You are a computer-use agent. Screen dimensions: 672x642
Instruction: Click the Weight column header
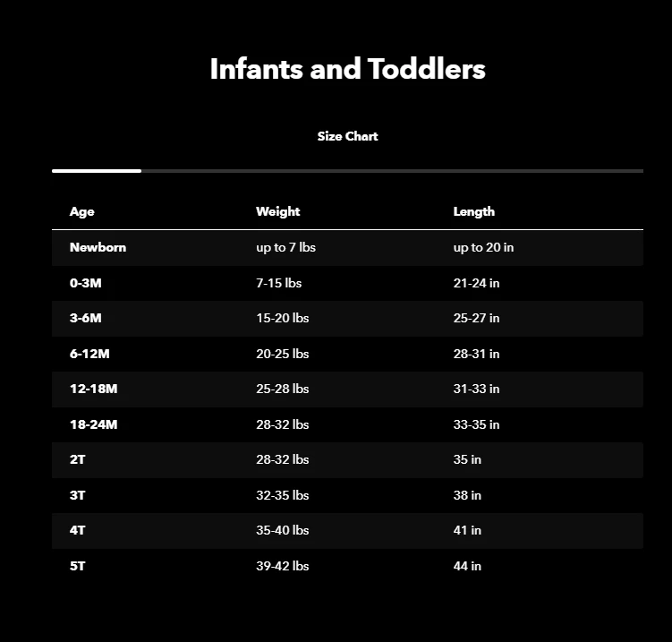277,212
